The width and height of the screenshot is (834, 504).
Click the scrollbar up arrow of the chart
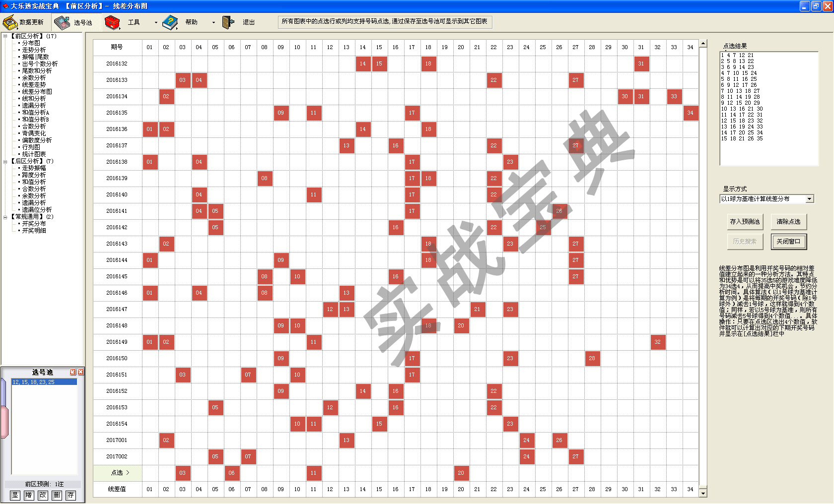coord(703,44)
